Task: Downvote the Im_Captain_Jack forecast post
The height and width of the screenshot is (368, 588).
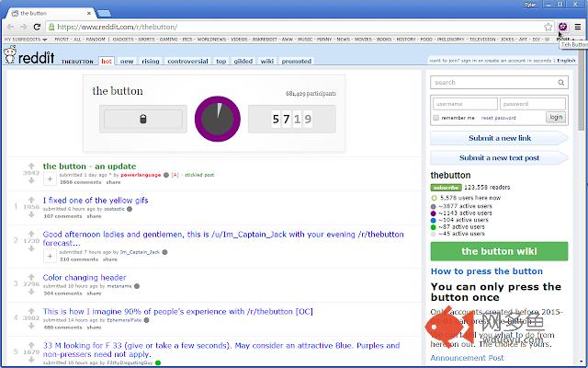Action: point(31,248)
